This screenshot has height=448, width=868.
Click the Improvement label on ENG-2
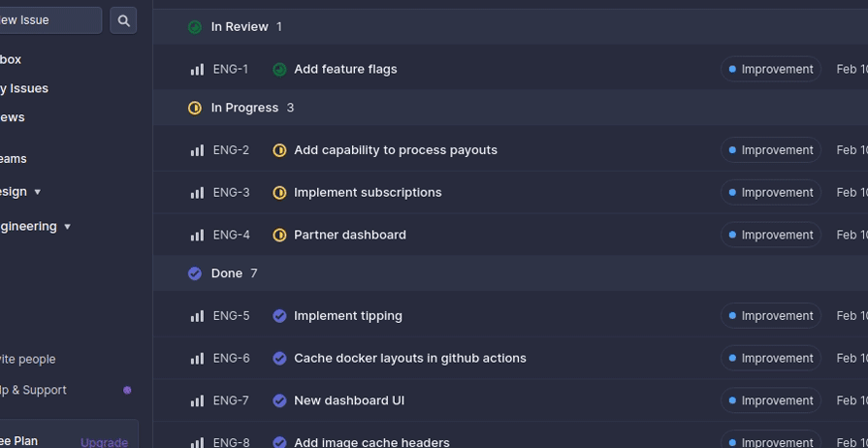(770, 150)
